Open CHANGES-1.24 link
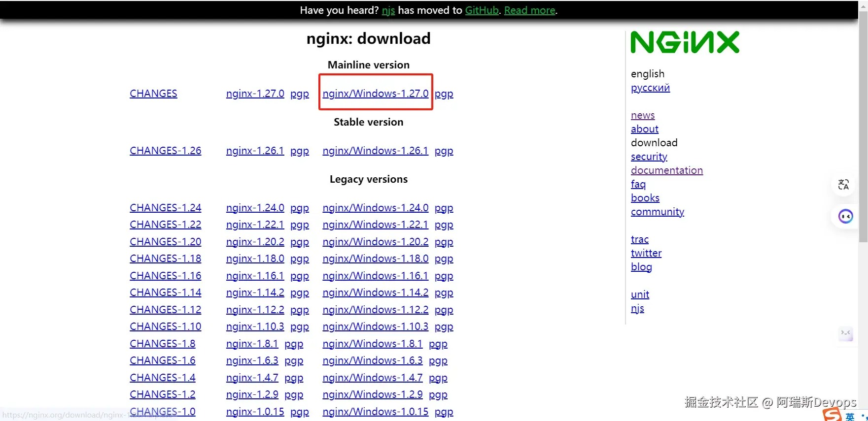The image size is (868, 421). click(166, 208)
